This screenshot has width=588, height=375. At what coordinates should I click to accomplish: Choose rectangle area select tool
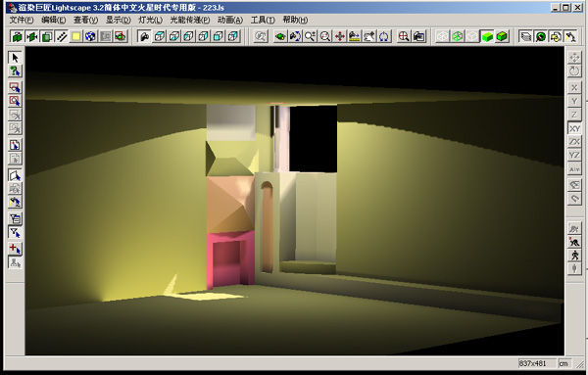point(15,87)
